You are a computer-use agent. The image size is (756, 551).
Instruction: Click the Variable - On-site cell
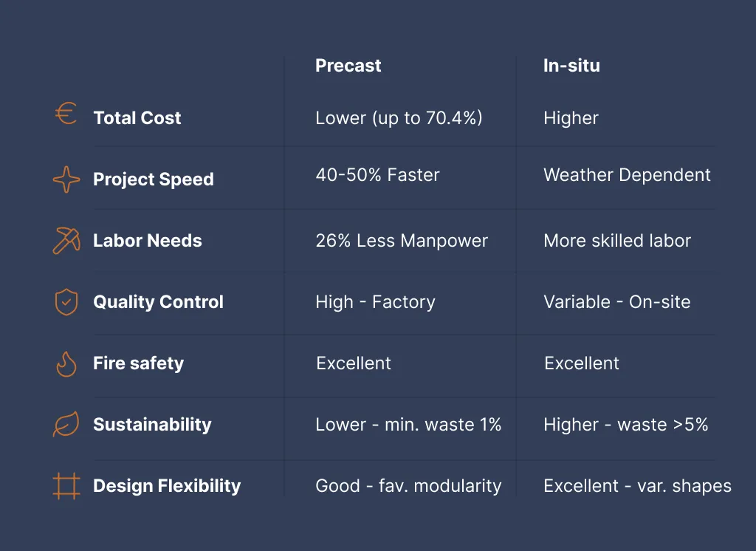pyautogui.click(x=617, y=302)
